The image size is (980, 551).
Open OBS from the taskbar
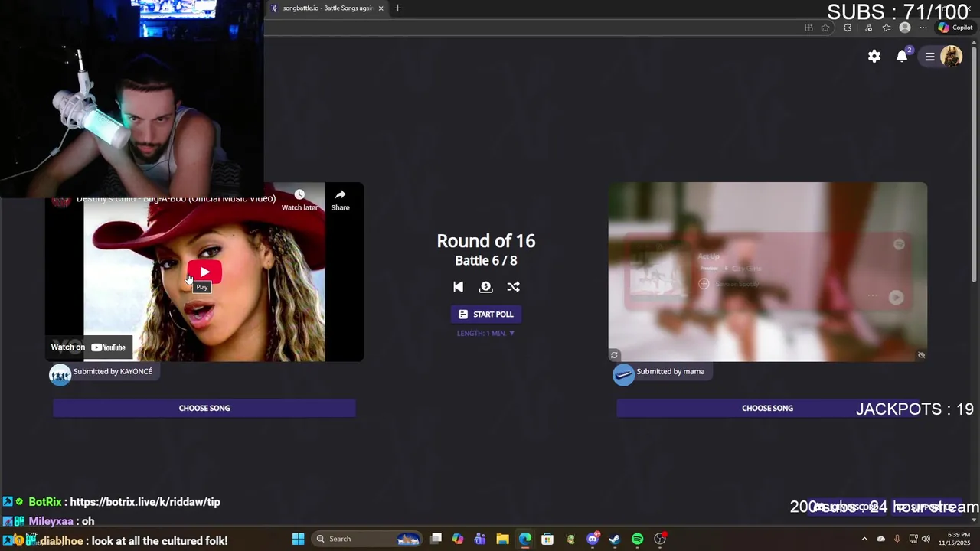click(x=660, y=539)
